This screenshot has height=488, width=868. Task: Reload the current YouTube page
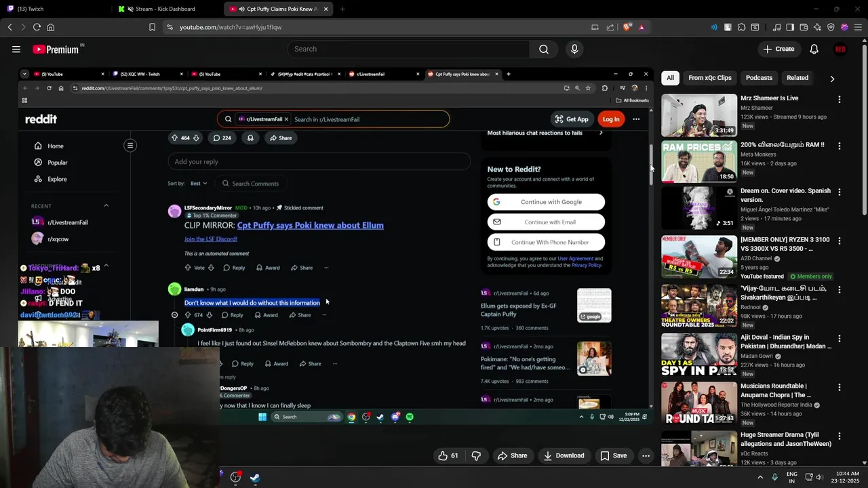click(x=37, y=27)
